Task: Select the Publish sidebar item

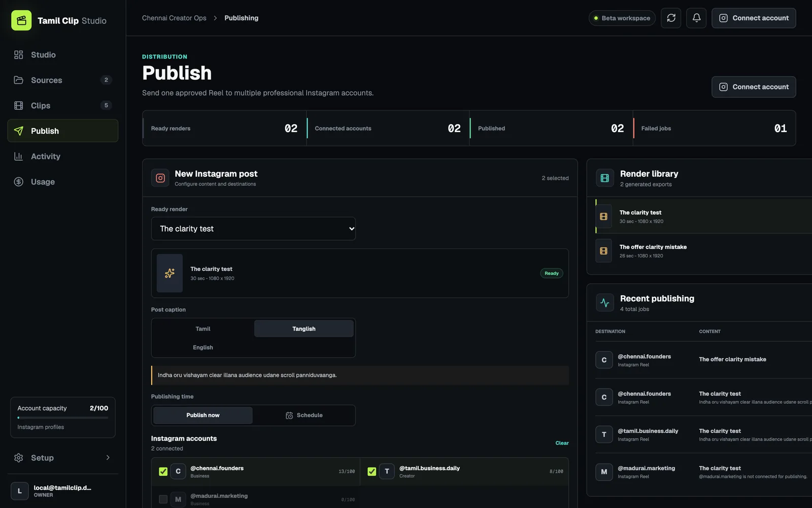Action: click(63, 131)
